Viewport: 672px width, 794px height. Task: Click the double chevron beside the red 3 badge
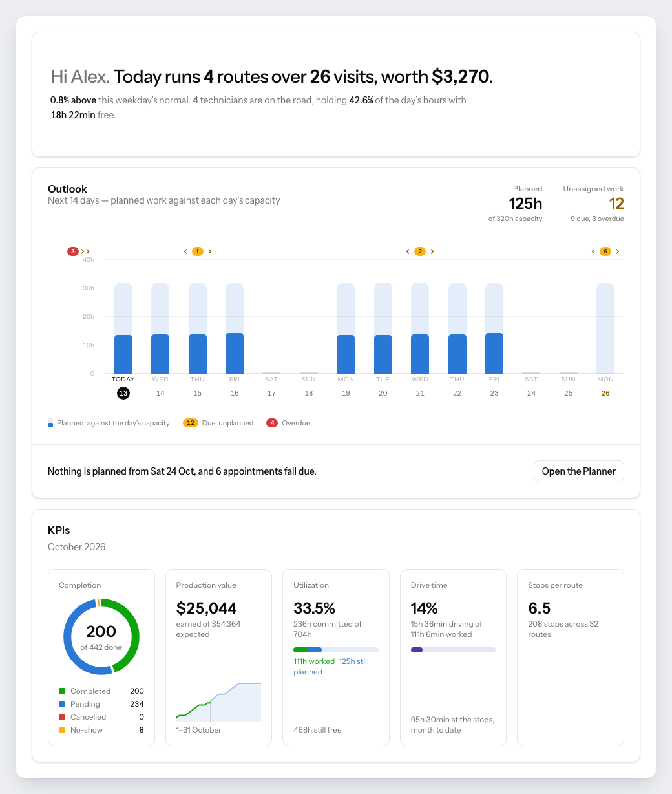point(85,252)
